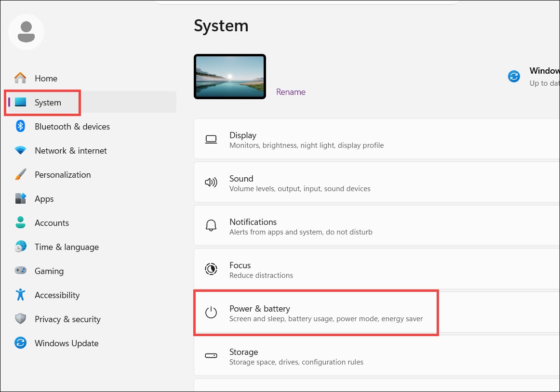Image resolution: width=560 pixels, height=392 pixels.
Task: Click the Display laptop icon
Action: coord(211,139)
